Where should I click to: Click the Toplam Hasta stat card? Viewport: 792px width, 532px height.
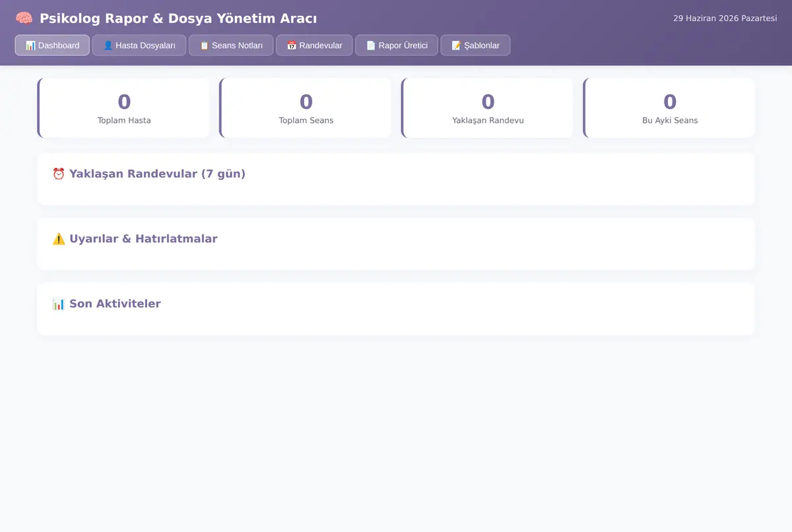(123, 108)
